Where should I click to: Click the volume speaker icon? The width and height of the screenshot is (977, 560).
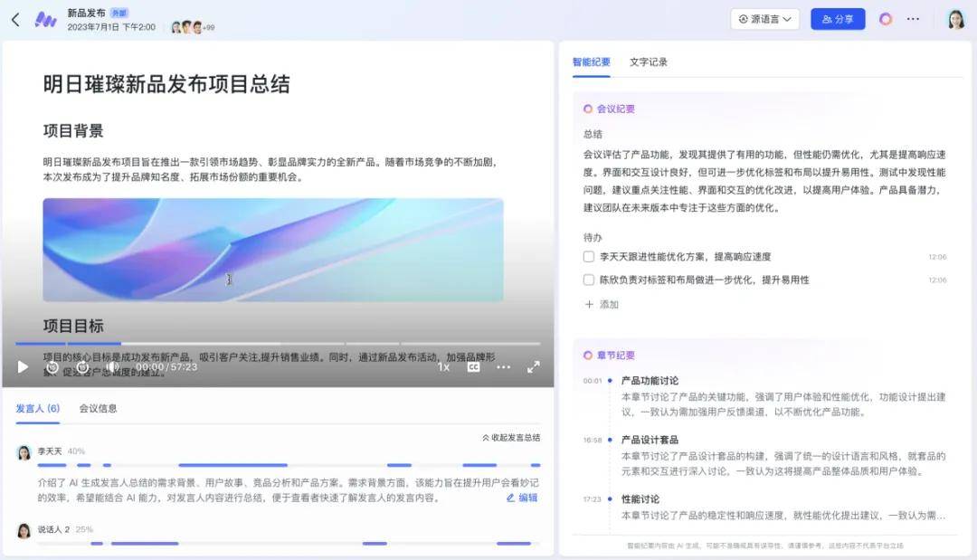click(x=112, y=367)
